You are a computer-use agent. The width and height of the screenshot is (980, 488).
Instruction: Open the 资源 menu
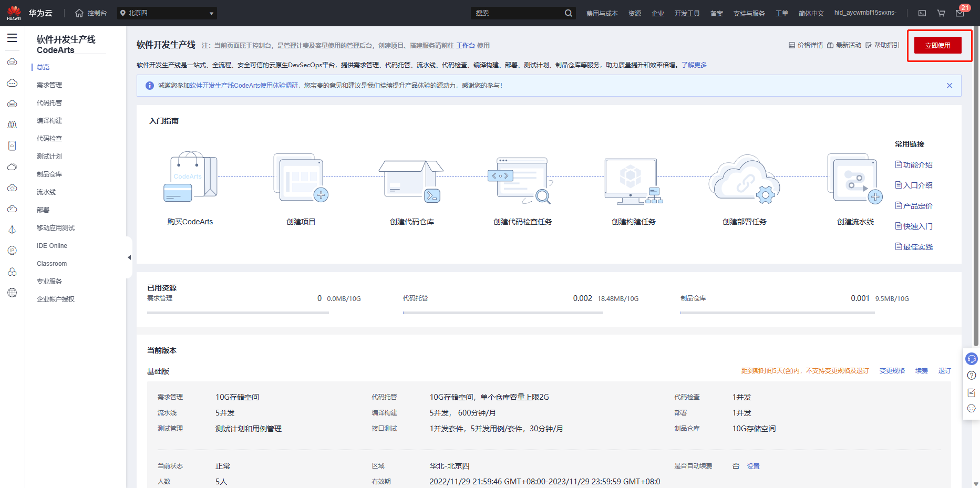pos(634,13)
